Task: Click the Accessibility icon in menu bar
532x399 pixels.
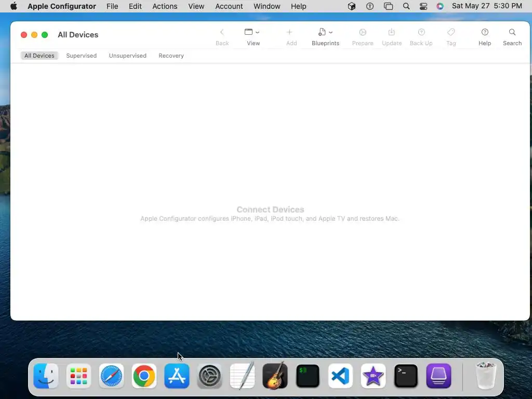Action: click(370, 6)
